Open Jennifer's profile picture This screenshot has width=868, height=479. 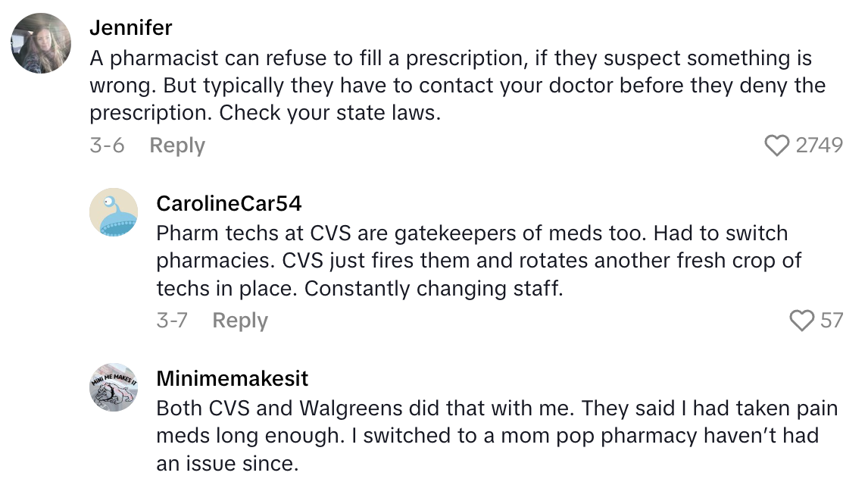(41, 43)
